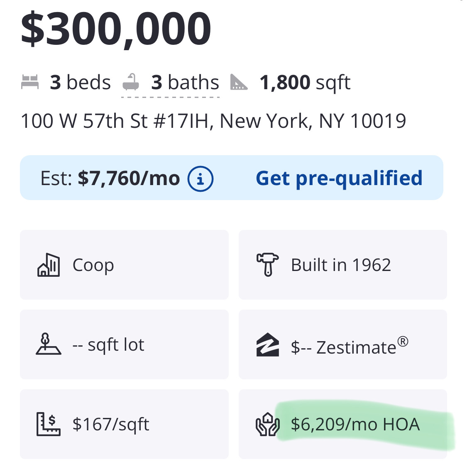Screen dimensions: 467x476
Task: Click the bathtub icon beside 3 baths
Action: coord(131,82)
